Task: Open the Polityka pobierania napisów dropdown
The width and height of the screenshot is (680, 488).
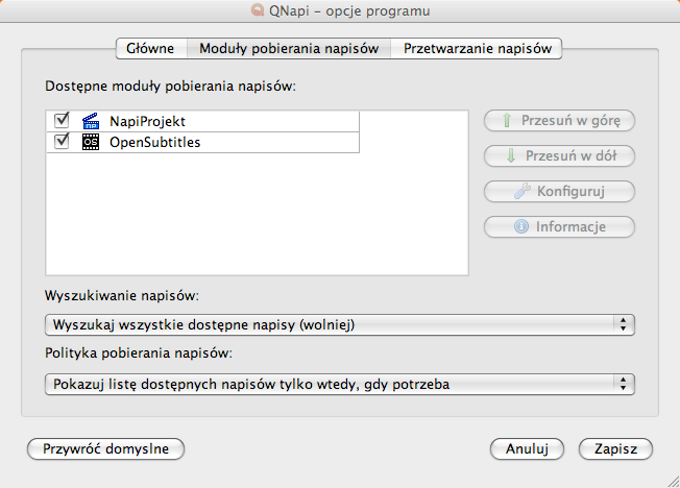Action: [x=340, y=384]
